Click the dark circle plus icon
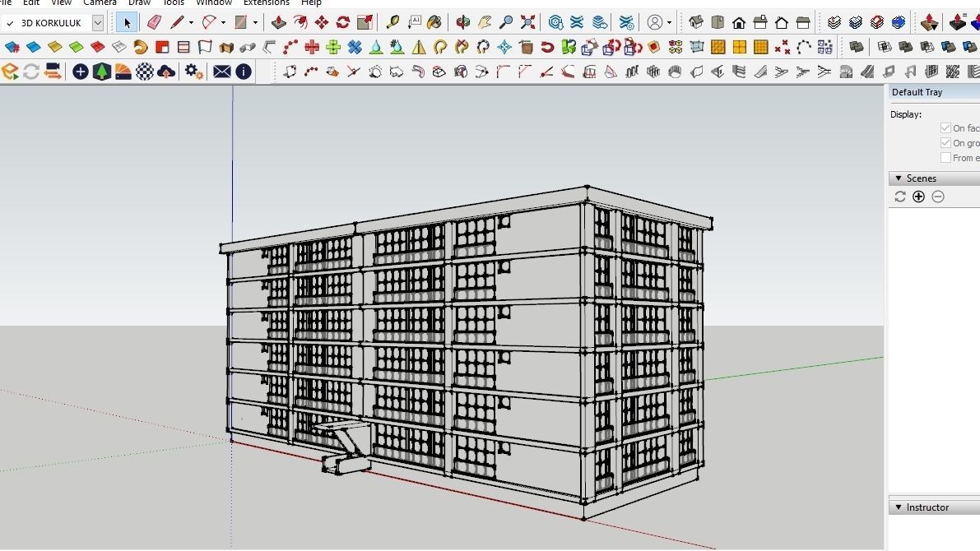This screenshot has width=980, height=551. click(x=80, y=72)
